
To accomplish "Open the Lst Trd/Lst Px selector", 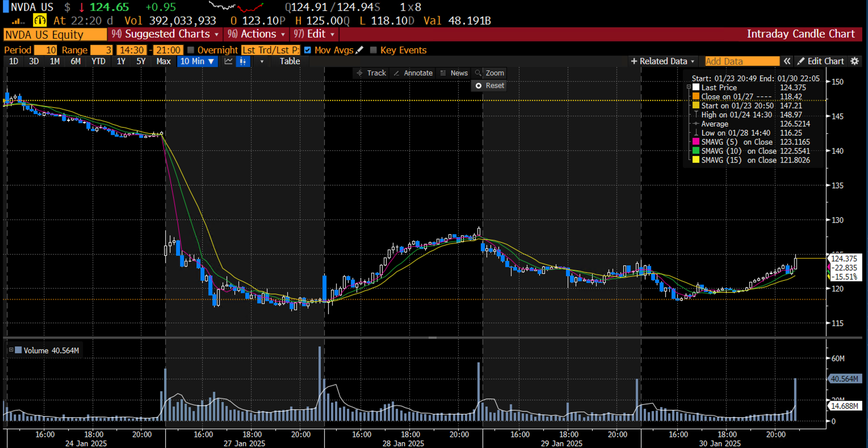I will [x=270, y=50].
